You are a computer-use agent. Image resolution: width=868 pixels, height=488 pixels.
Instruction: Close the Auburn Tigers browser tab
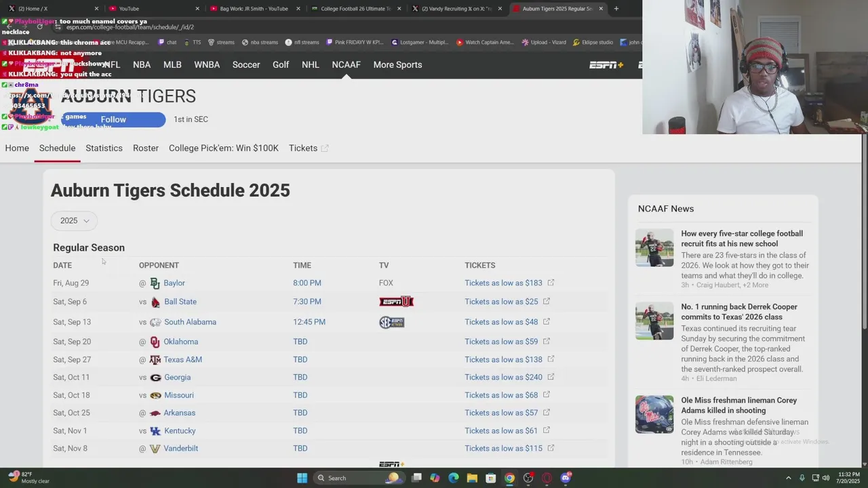(601, 9)
